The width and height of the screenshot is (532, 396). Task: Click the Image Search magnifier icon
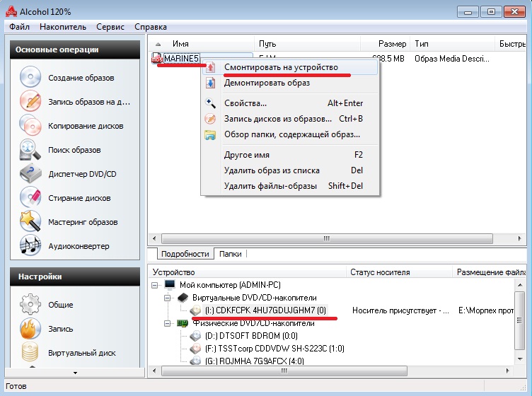tap(30, 149)
